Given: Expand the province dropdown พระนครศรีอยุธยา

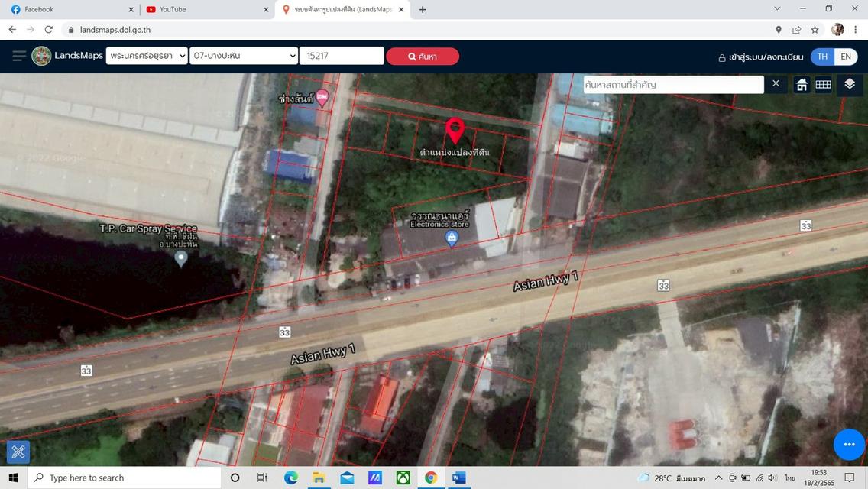Looking at the screenshot, I should pyautogui.click(x=147, y=57).
